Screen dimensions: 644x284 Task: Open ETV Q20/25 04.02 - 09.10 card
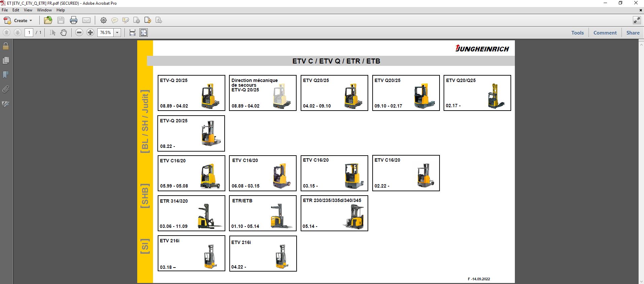click(x=334, y=93)
